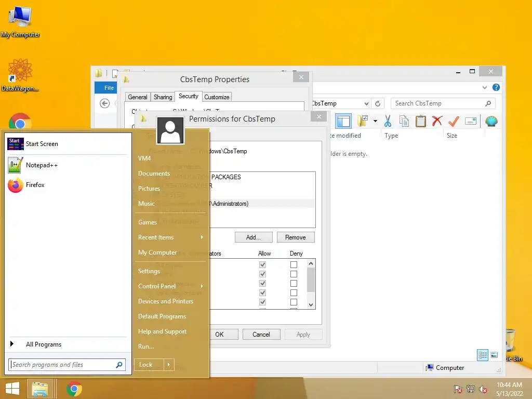Viewport: 532px width, 399px height.
Task: Click the Search programs and files field
Action: (67, 365)
